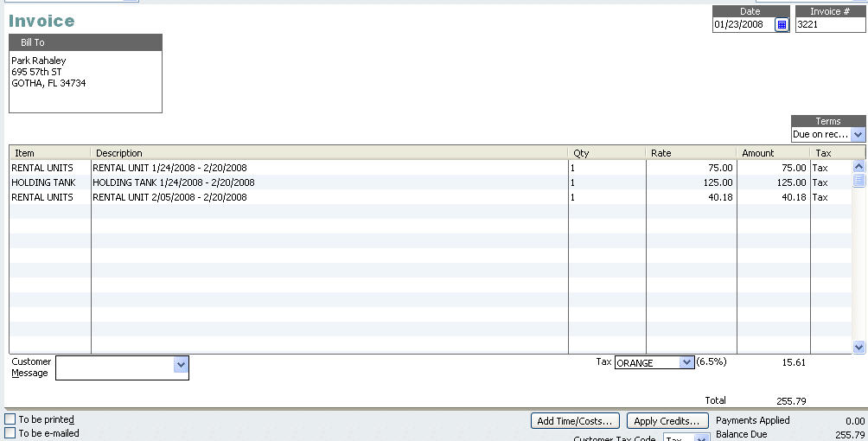Tick the To be printed checkbox
Screen dimensions: 868x441
click(10, 419)
